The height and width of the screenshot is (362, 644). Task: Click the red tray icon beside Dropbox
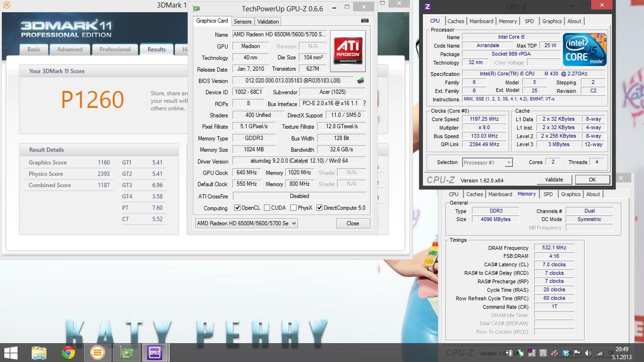point(554,353)
